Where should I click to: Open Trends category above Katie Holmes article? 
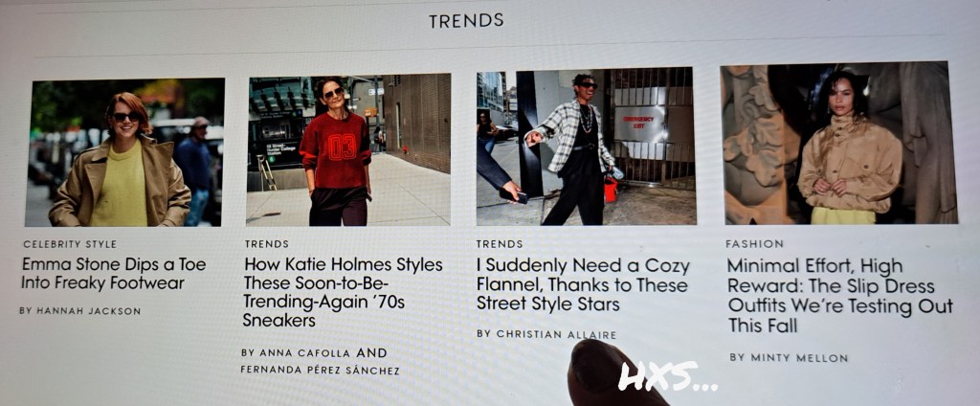point(267,244)
